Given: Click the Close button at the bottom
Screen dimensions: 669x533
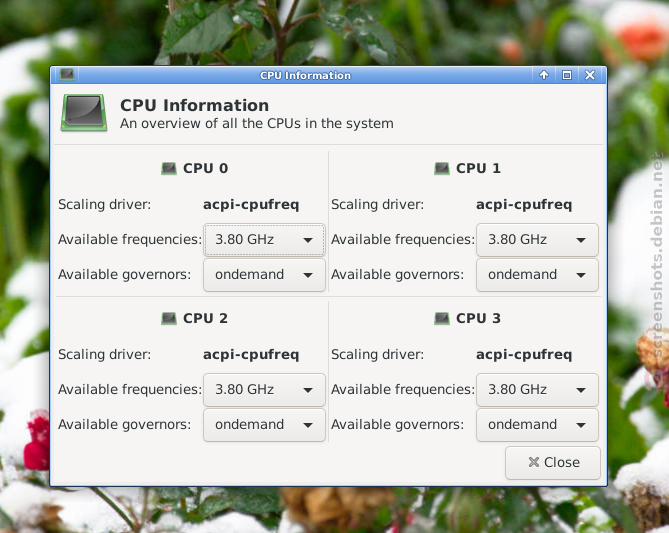Looking at the screenshot, I should point(553,463).
